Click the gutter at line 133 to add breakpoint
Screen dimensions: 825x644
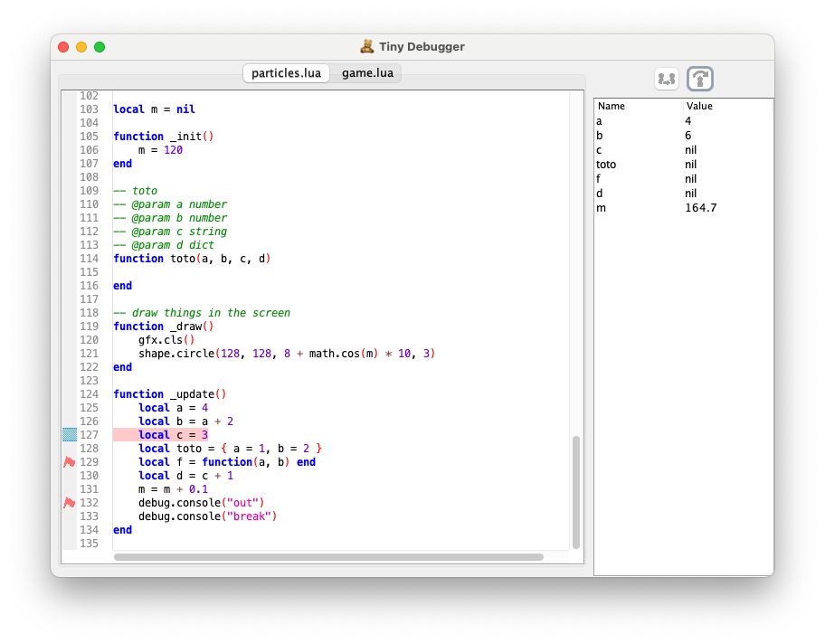pos(69,516)
